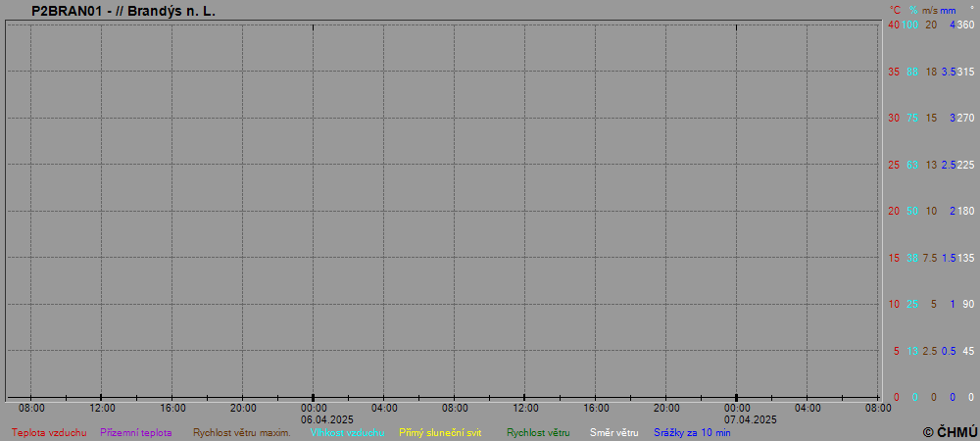Click the red 40 temperature axis value
The image size is (980, 441).
click(x=894, y=24)
